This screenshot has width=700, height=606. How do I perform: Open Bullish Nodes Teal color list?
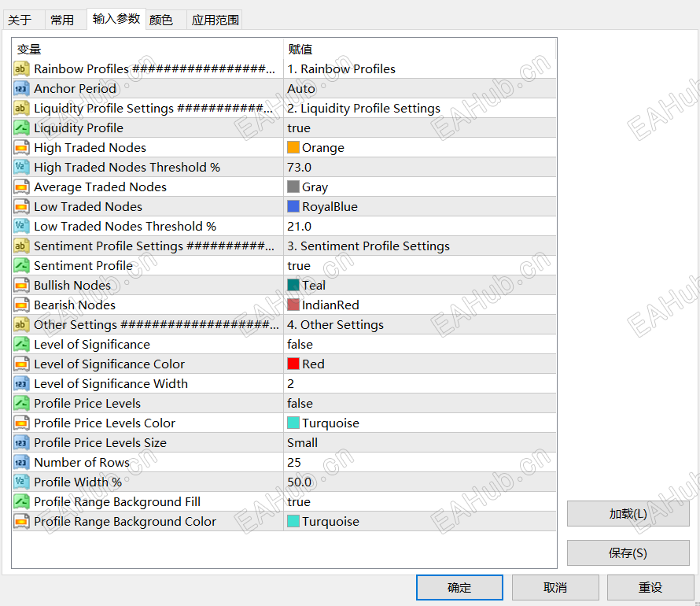420,286
